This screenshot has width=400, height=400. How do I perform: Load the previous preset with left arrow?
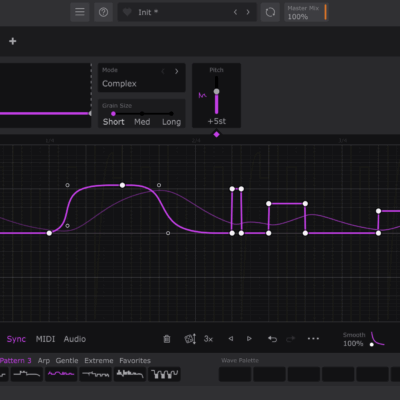point(235,12)
